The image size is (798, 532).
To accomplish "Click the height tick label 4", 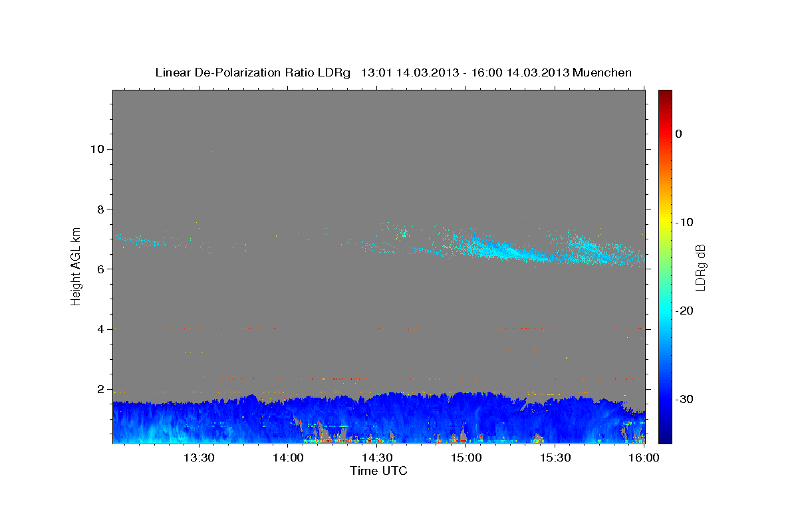I will pyautogui.click(x=101, y=329).
